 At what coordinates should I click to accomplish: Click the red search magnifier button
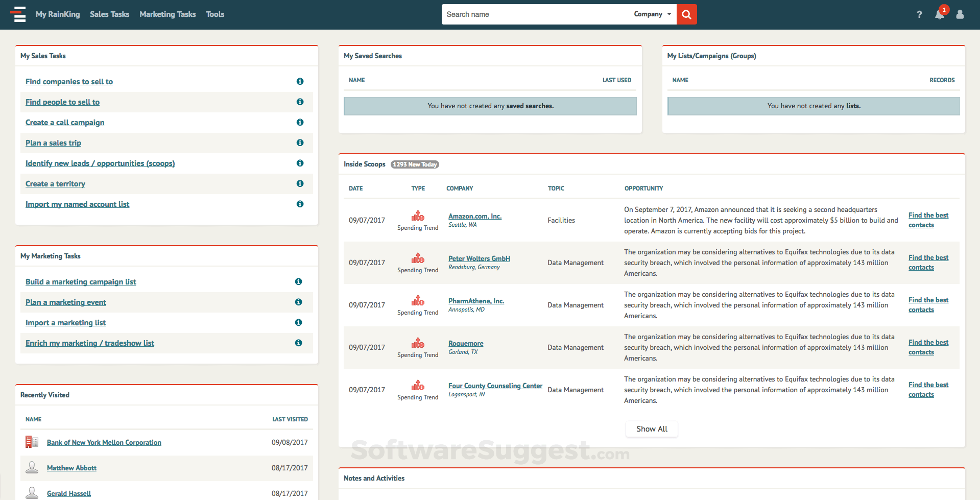[x=686, y=14]
